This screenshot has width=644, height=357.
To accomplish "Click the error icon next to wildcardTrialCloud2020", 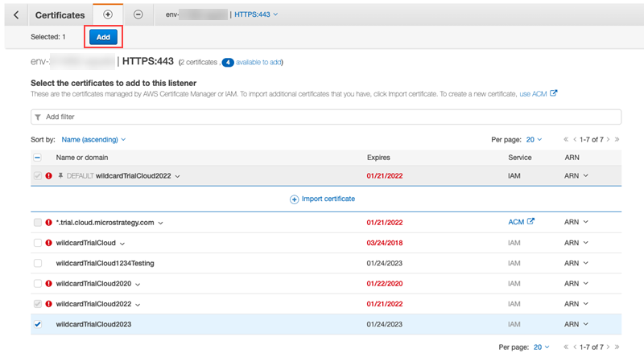I will [x=48, y=284].
